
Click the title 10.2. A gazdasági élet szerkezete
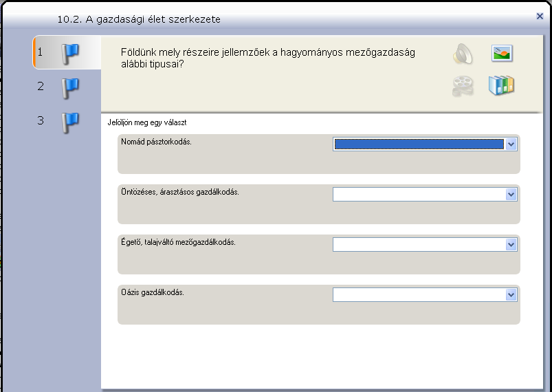point(139,19)
